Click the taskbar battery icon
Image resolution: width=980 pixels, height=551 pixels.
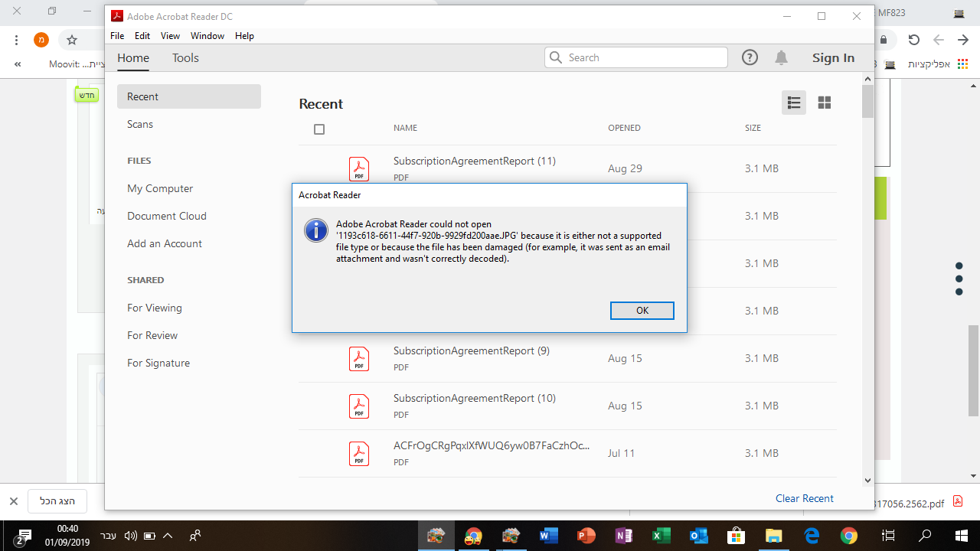tap(150, 536)
